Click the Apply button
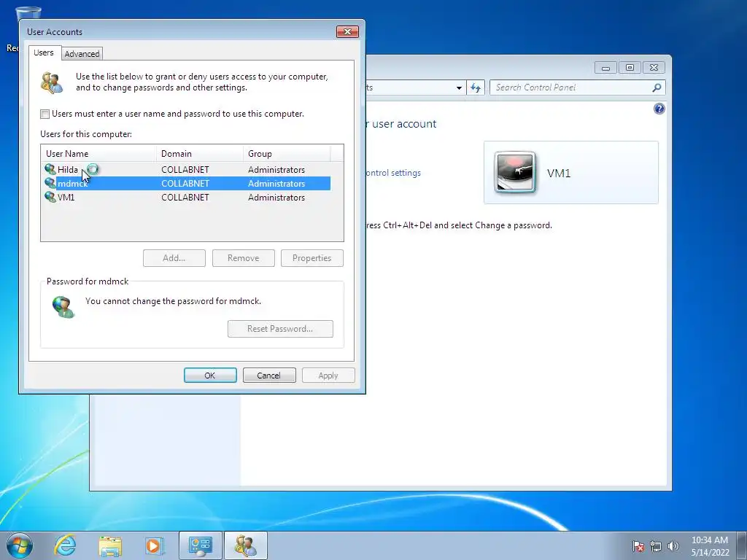The image size is (747, 560). [x=328, y=376]
